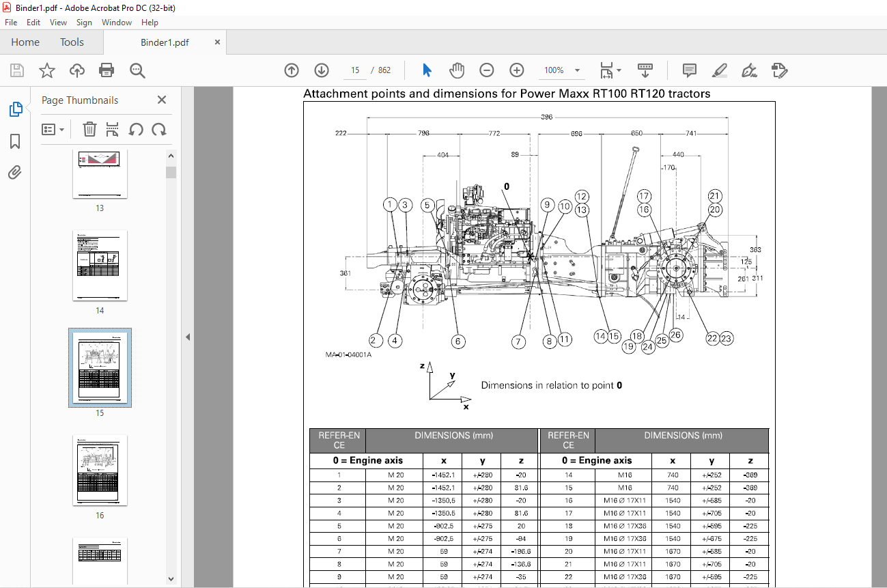Open the Sign document tool
The width and height of the screenshot is (887, 588).
point(749,70)
